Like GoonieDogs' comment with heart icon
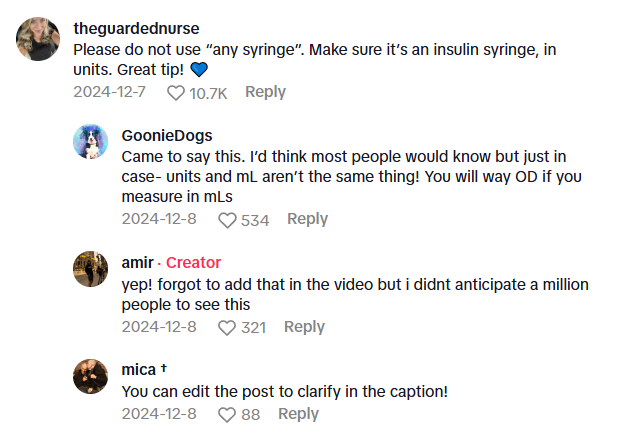The height and width of the screenshot is (436, 618). click(227, 220)
